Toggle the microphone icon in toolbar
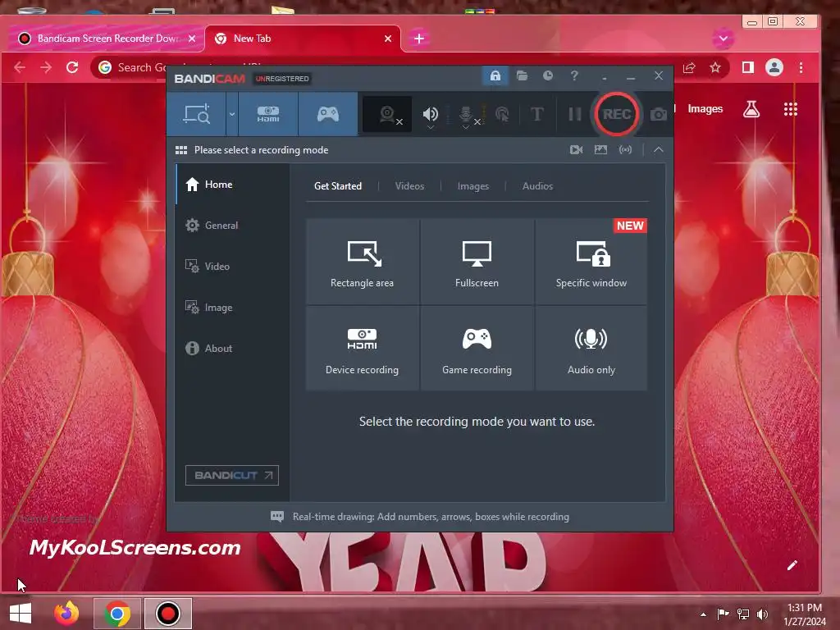Screen dimensions: 840x630 (466, 113)
